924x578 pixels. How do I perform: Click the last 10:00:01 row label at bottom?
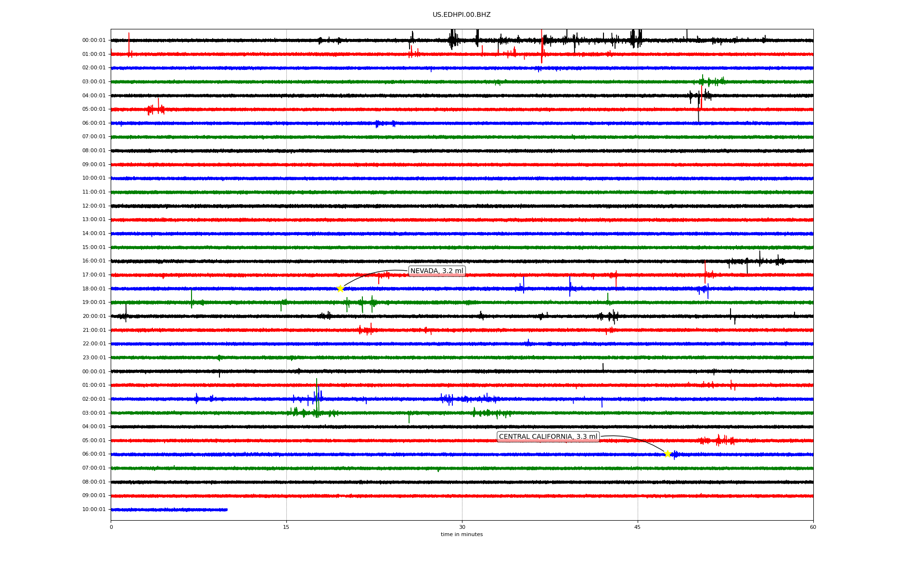[94, 510]
